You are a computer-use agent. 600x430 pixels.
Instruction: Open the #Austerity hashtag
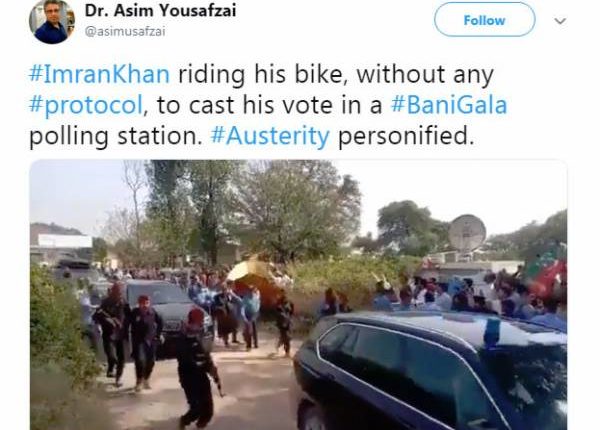pos(270,135)
